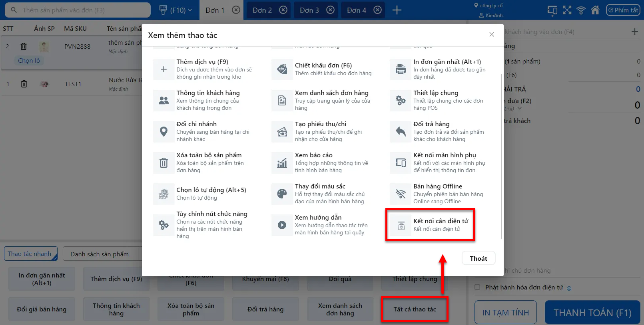Viewport: 644px width, 325px height.
Task: Select the Thao tác nhanh tab
Action: [31, 254]
